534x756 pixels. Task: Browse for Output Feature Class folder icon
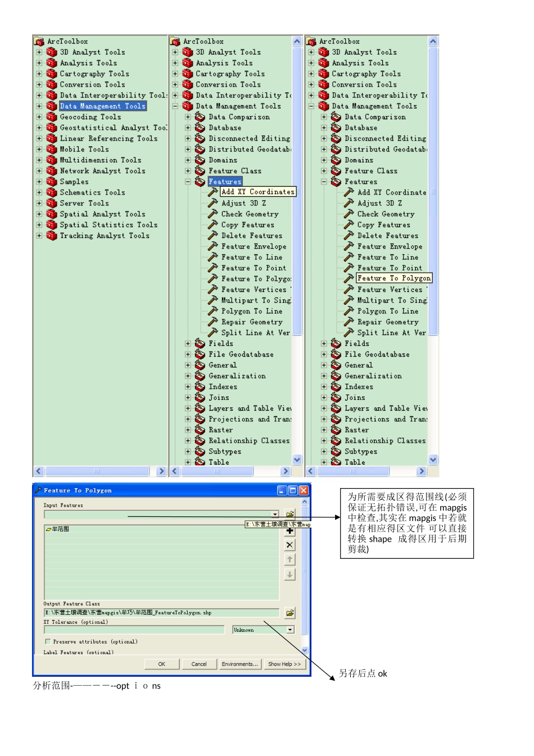(289, 613)
